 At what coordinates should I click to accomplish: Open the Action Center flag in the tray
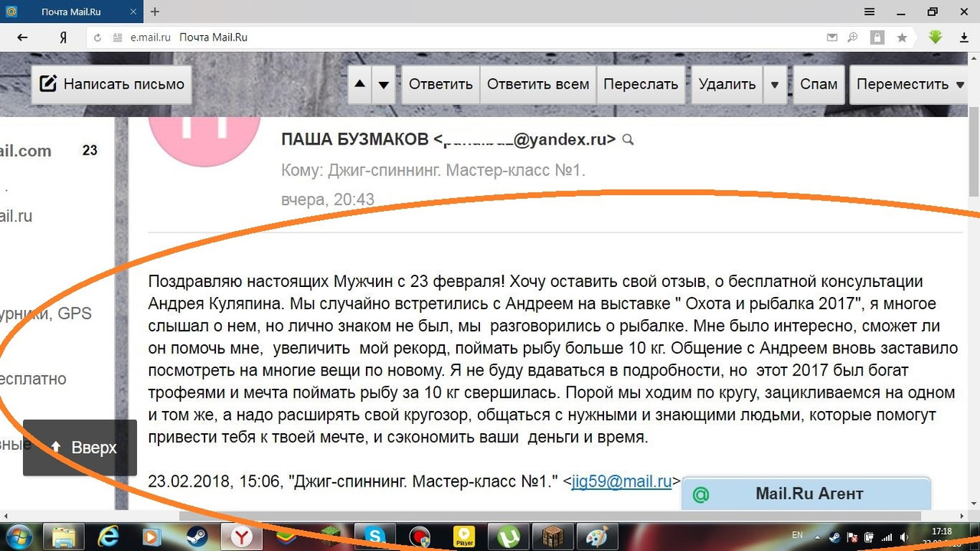(x=851, y=536)
